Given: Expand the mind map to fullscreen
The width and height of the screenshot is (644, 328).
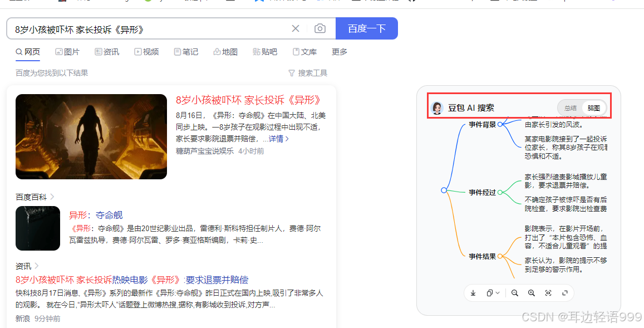Looking at the screenshot, I should click(565, 293).
